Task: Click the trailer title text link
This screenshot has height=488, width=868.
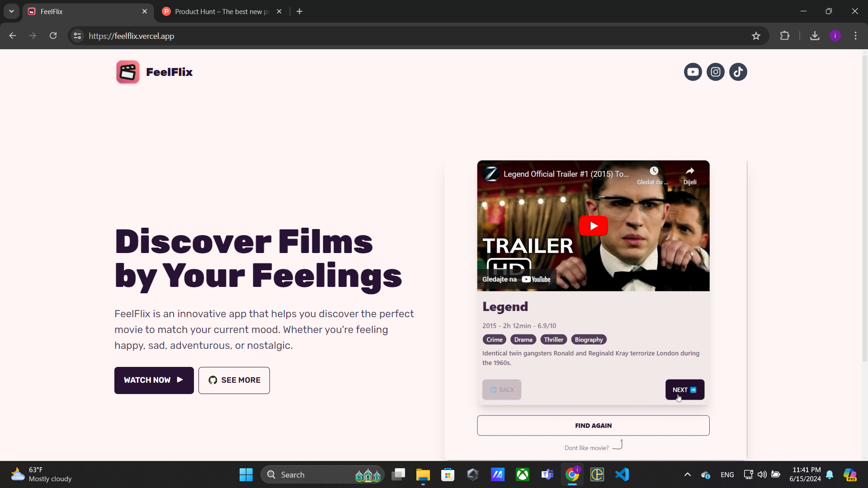Action: pos(566,174)
